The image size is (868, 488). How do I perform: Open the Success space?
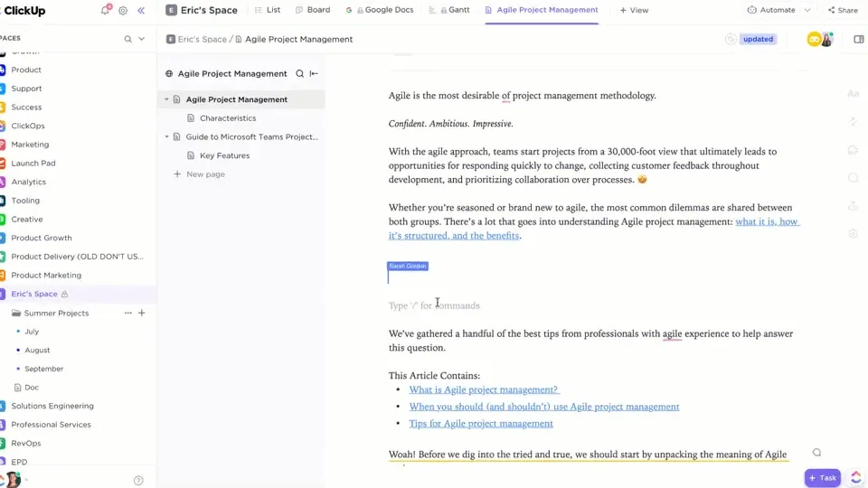pos(26,108)
